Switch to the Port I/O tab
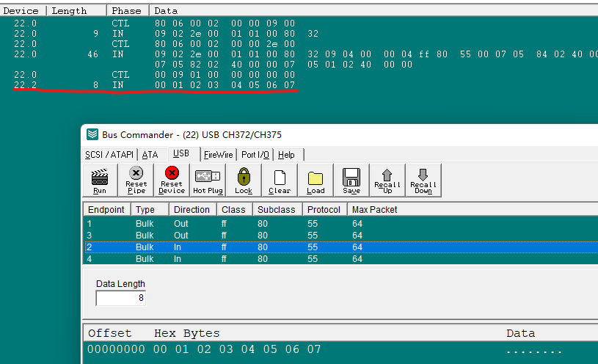This screenshot has width=598, height=364. click(x=256, y=155)
